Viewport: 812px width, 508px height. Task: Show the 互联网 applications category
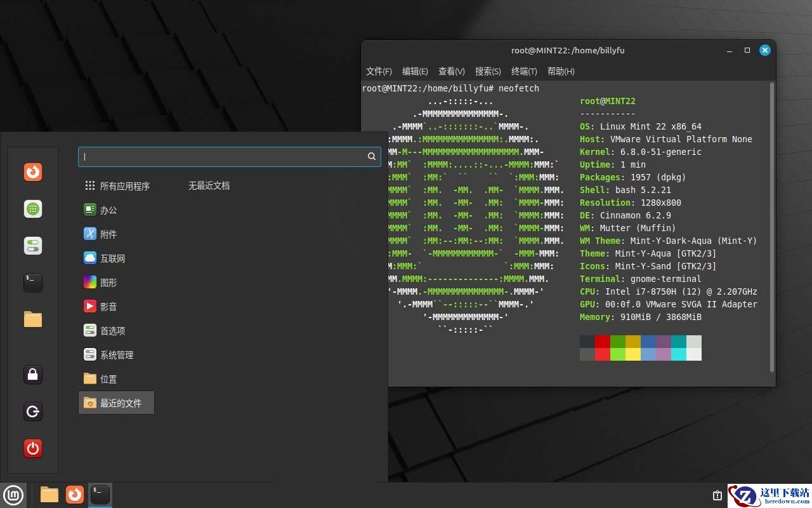pyautogui.click(x=117, y=258)
